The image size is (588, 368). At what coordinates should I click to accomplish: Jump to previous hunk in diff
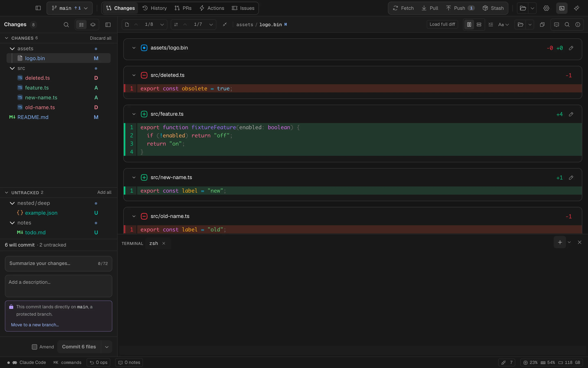185,24
